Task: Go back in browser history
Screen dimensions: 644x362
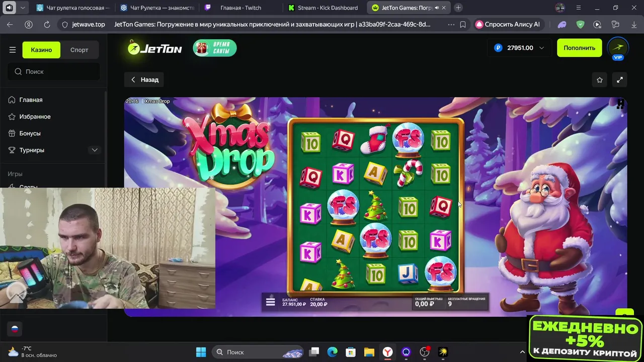Action: (x=10, y=24)
